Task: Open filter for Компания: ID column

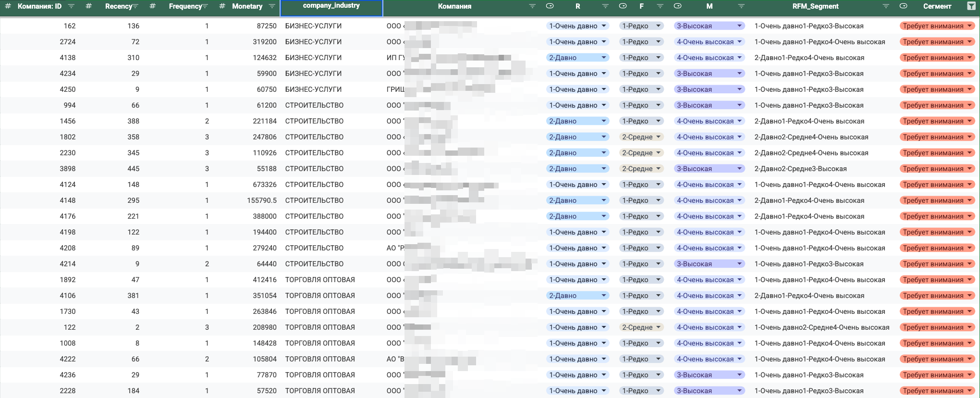Action: click(x=71, y=6)
